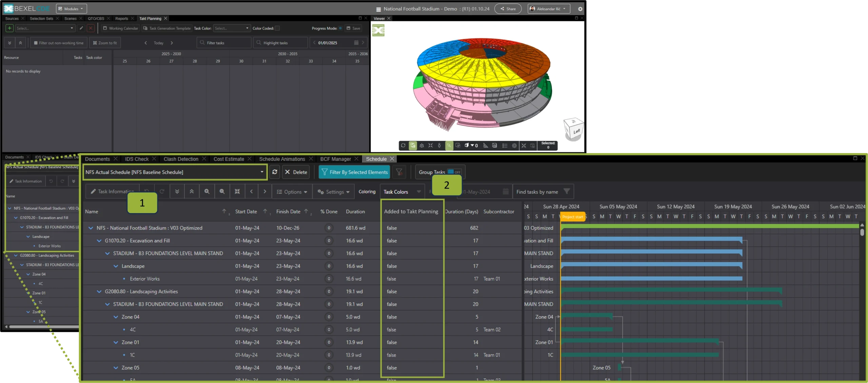Click the green selection arrow tool in viewer
This screenshot has width=868, height=383.
449,146
